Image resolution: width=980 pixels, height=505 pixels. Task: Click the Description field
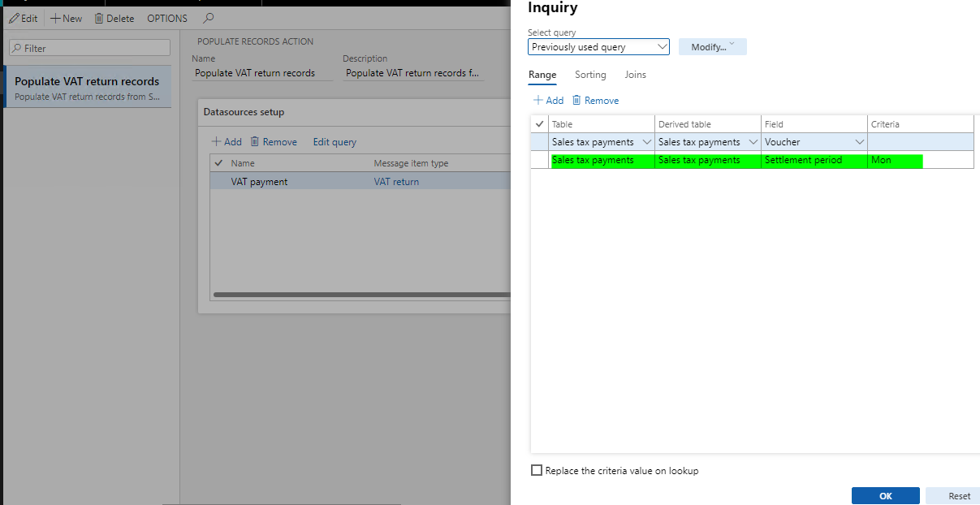[x=413, y=73]
